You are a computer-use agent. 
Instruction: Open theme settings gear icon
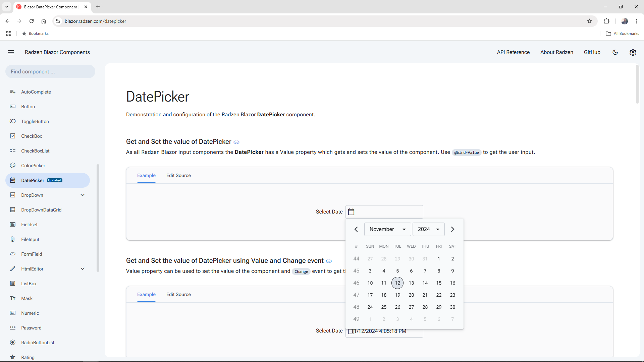click(633, 52)
